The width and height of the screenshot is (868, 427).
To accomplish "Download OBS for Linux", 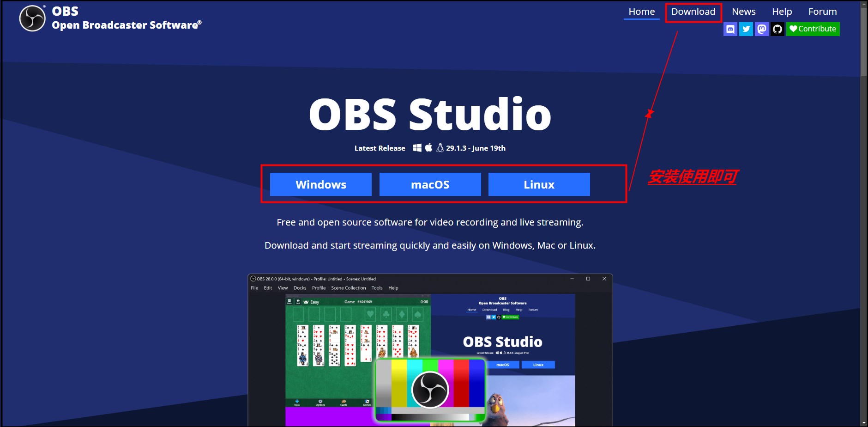I will (539, 184).
